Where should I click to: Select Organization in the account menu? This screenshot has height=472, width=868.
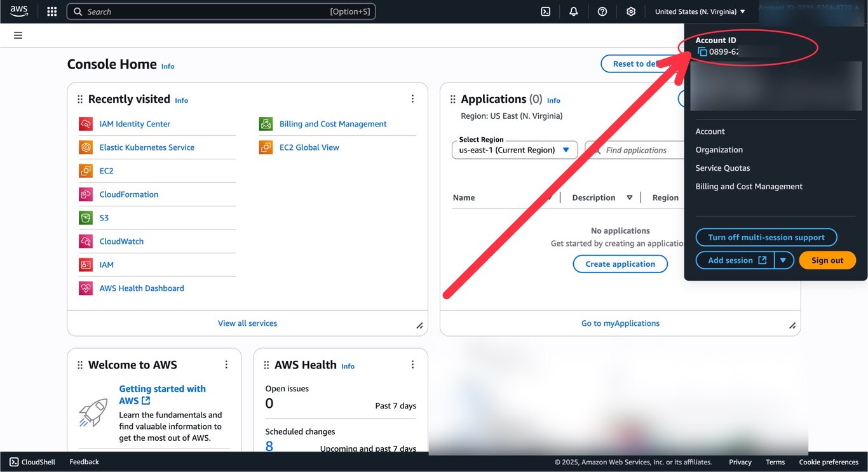pos(719,150)
